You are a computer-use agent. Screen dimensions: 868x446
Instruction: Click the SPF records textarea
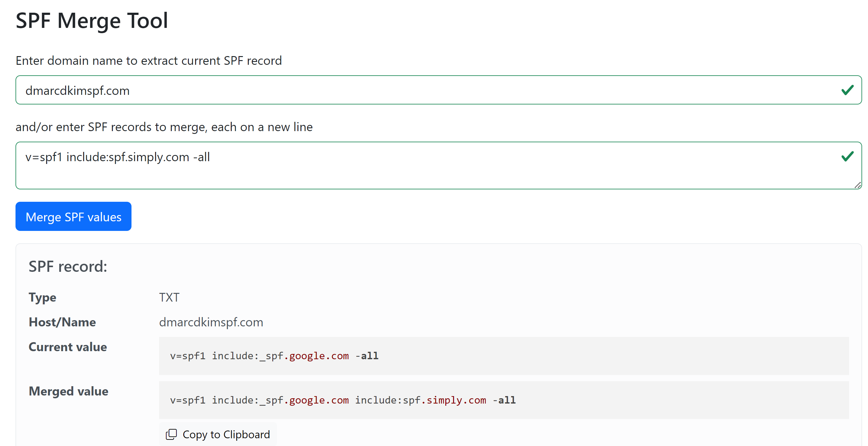pos(438,166)
